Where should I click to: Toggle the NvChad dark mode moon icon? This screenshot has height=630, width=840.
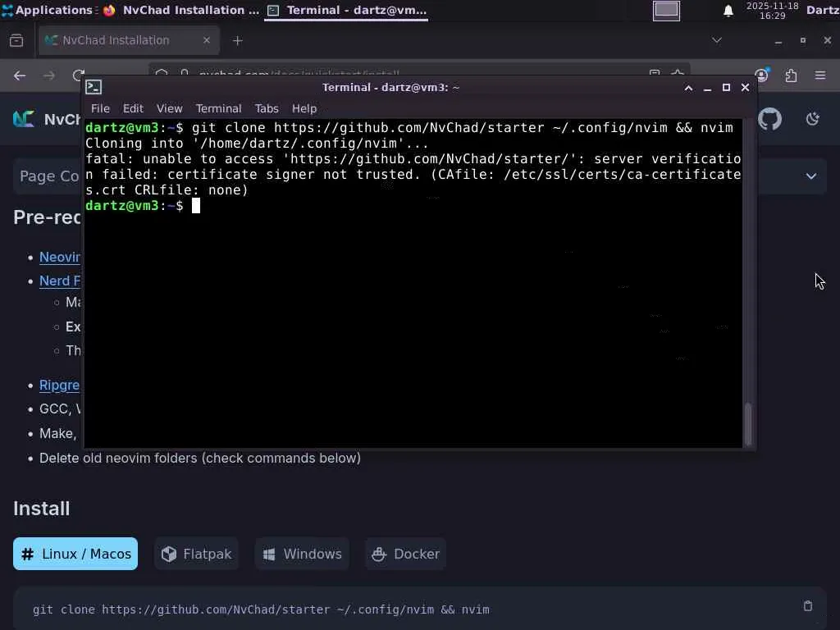point(813,119)
